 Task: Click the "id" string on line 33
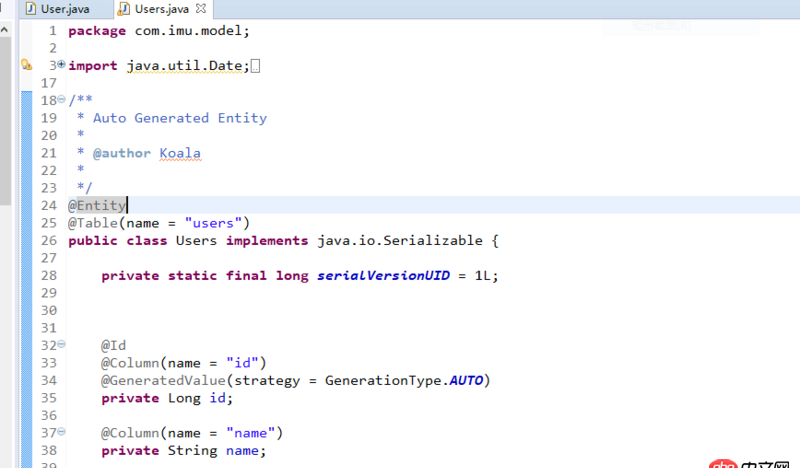[242, 363]
